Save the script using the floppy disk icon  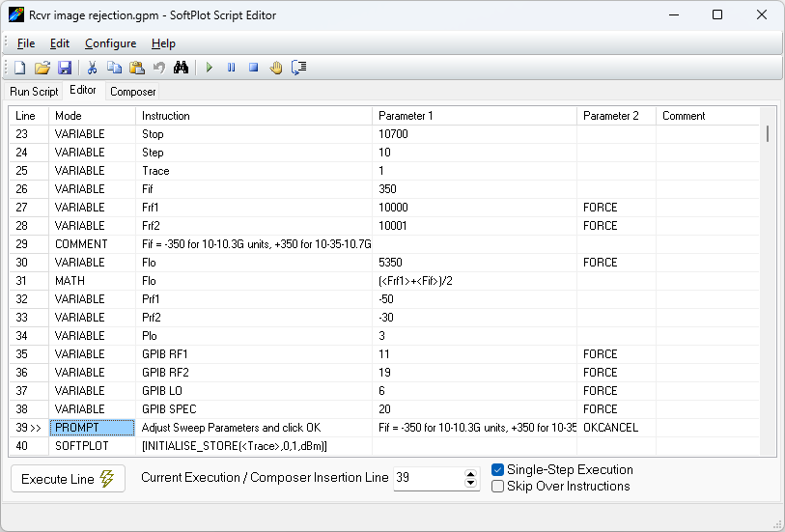(64, 68)
